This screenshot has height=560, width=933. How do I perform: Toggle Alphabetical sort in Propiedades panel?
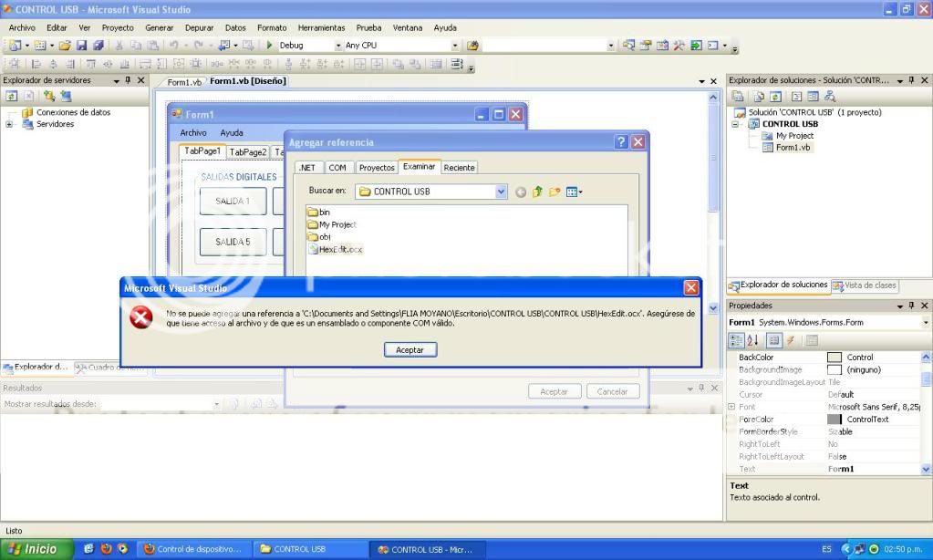click(752, 340)
